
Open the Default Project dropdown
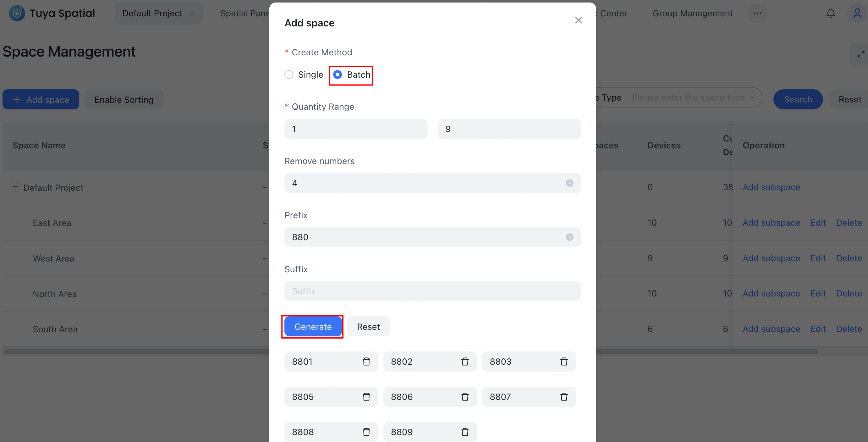[158, 14]
